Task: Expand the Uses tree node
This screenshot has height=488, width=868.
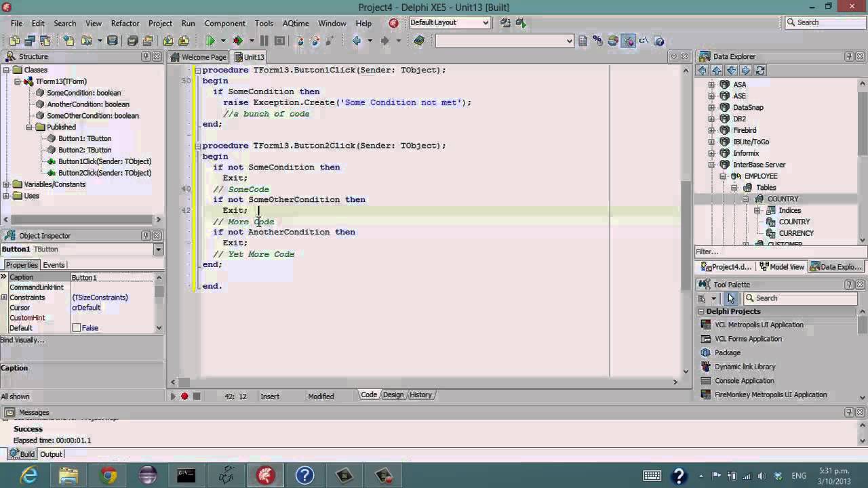Action: (6, 196)
